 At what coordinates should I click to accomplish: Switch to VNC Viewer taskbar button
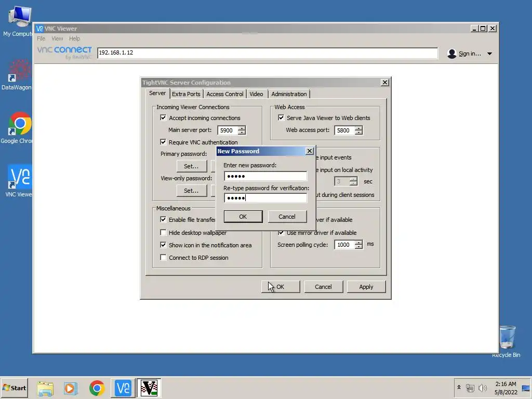tap(123, 388)
